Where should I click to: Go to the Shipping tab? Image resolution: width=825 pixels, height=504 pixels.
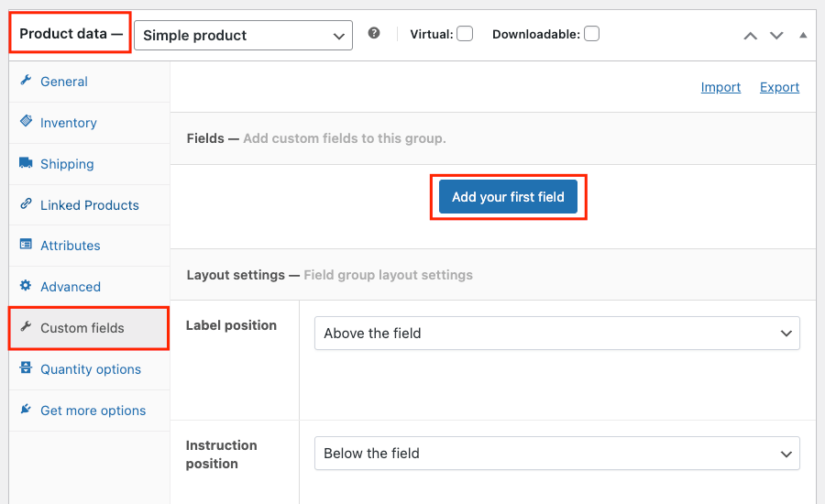click(90, 164)
